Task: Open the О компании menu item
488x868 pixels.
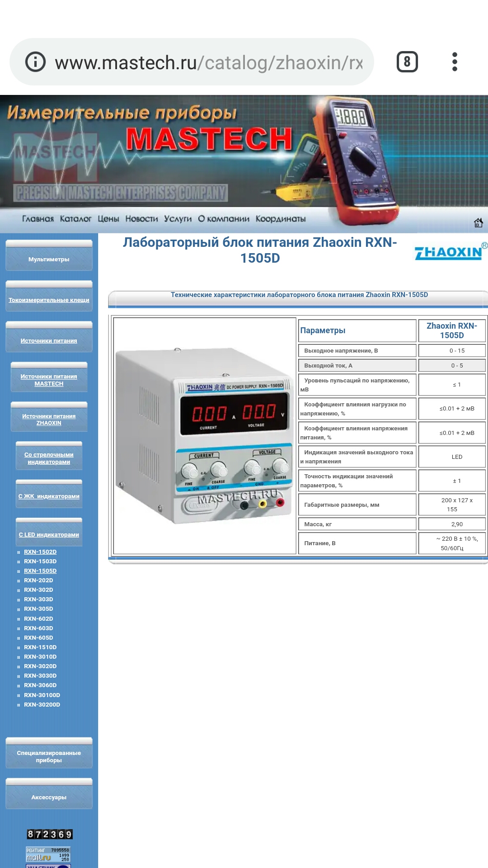Action: 224,219
